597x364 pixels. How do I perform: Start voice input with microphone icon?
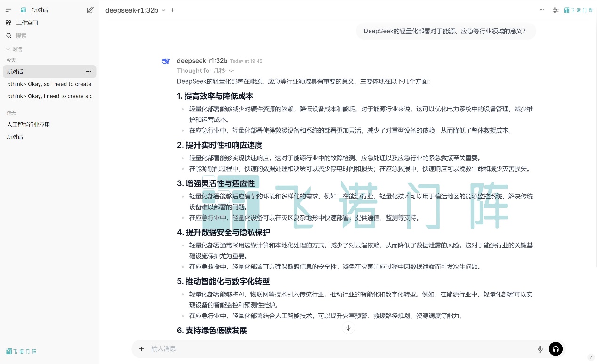pos(541,349)
